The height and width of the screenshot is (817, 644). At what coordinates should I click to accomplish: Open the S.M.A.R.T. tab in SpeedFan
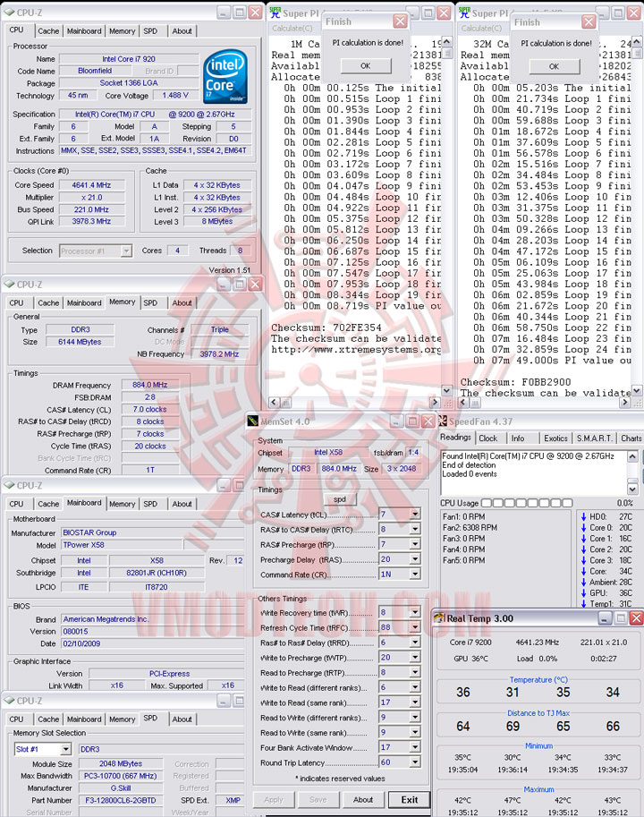(x=595, y=438)
